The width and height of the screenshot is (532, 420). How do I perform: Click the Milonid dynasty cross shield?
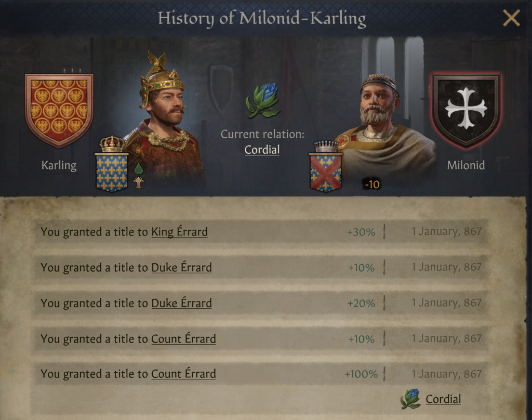click(466, 110)
